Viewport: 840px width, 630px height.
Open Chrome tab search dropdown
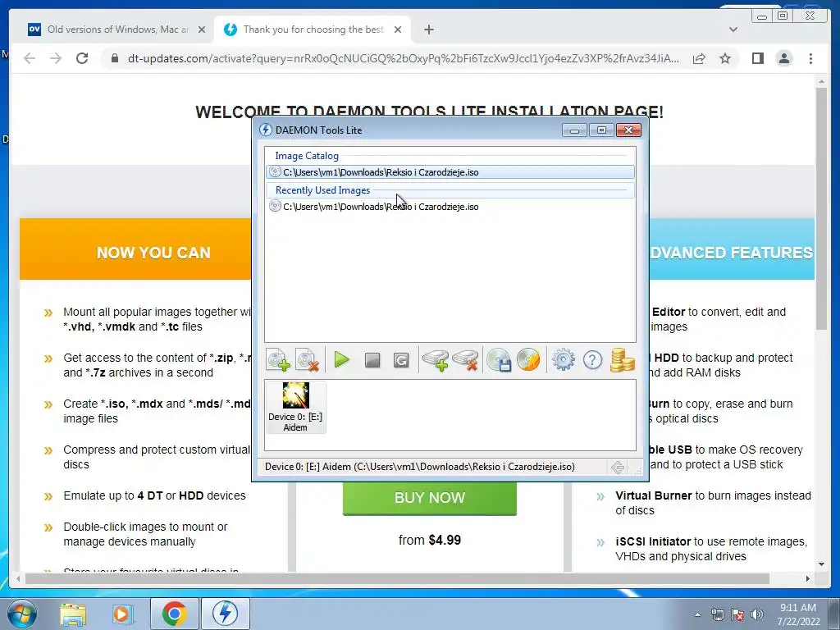point(733,30)
